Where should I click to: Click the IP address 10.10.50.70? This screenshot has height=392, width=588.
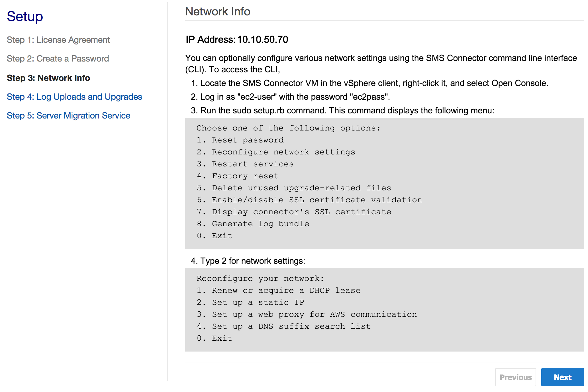pos(262,40)
